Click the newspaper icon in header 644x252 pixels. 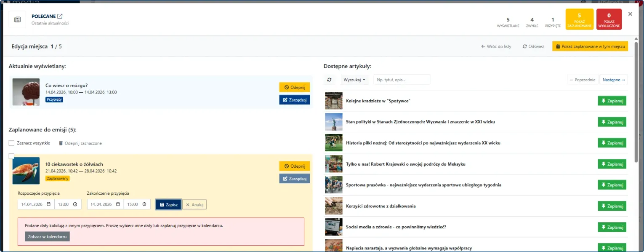click(x=17, y=20)
